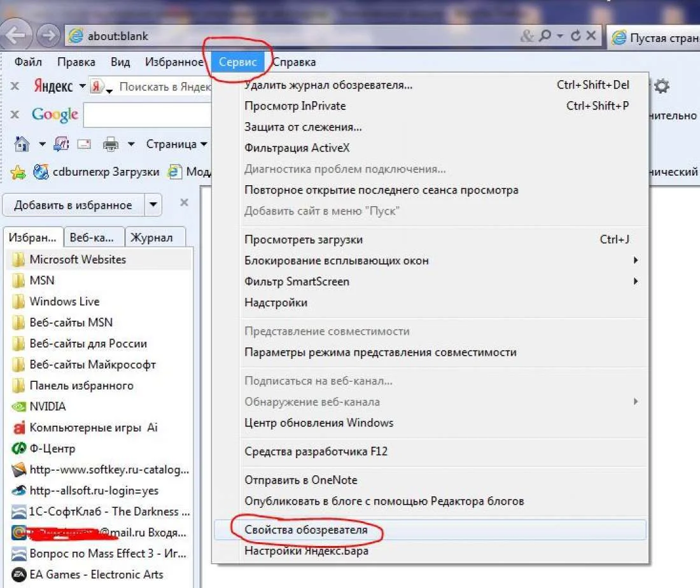
Task: Open the Избранное menu
Action: coord(174,62)
